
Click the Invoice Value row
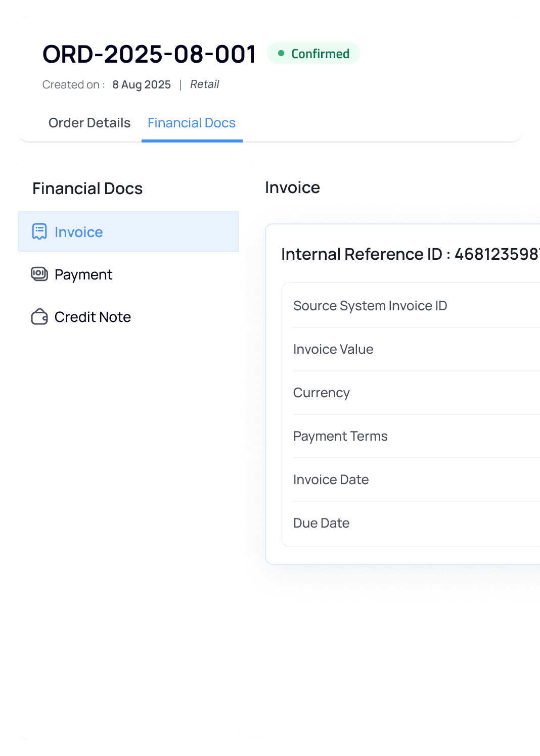coord(333,349)
